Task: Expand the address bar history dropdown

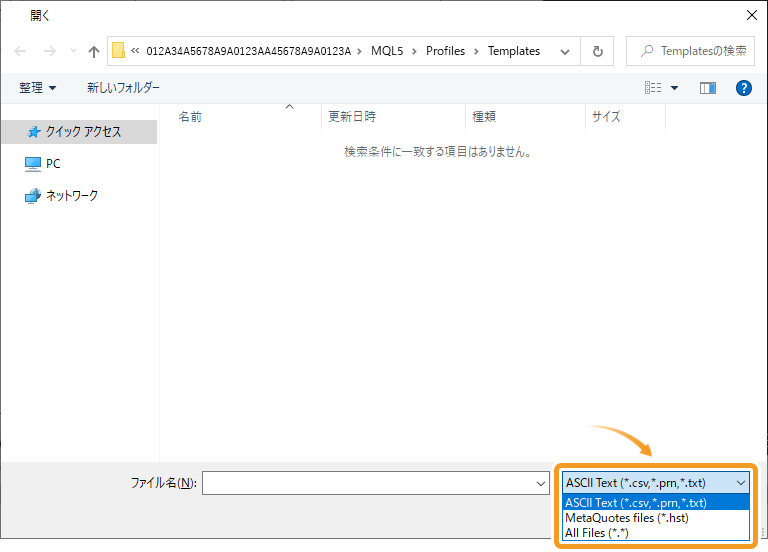Action: click(x=565, y=51)
